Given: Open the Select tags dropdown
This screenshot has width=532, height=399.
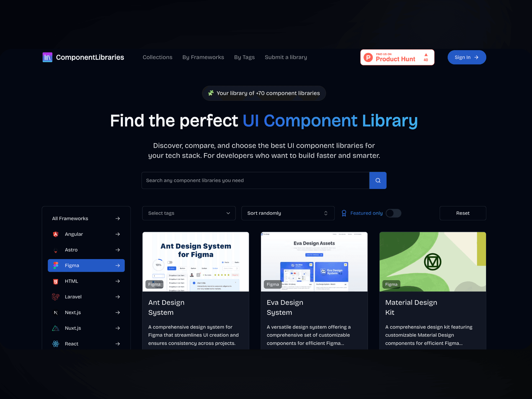Looking at the screenshot, I should (189, 213).
